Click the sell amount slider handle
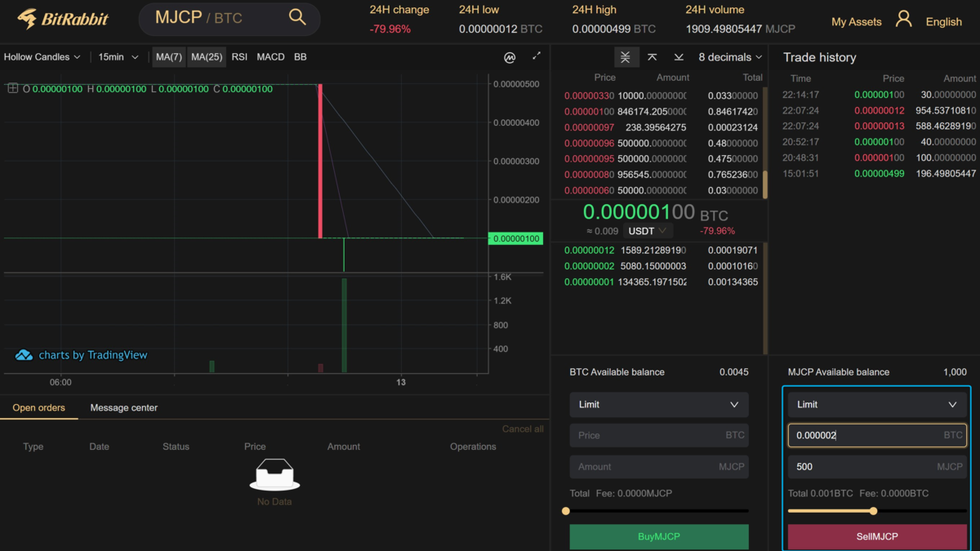The width and height of the screenshot is (980, 551). click(x=873, y=511)
